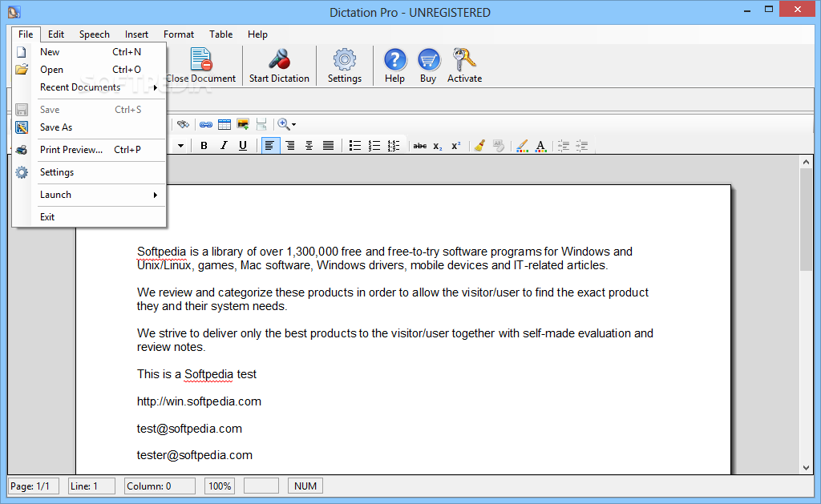
Task: Click the Close Document toolbar icon
Action: coord(201,59)
